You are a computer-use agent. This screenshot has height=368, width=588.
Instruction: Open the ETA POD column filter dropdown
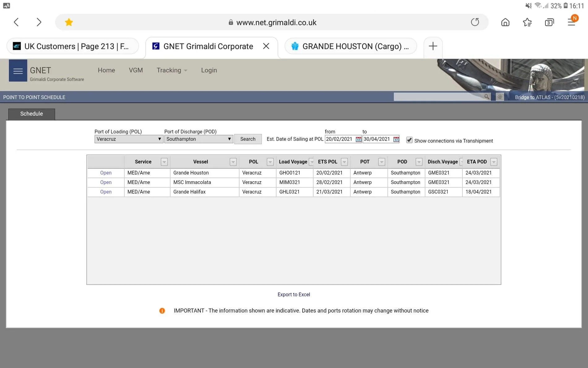coord(494,162)
